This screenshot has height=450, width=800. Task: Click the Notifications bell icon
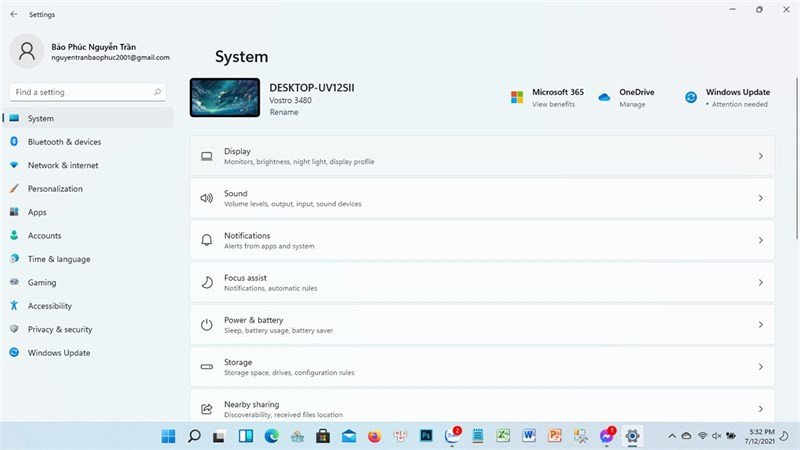coord(207,240)
